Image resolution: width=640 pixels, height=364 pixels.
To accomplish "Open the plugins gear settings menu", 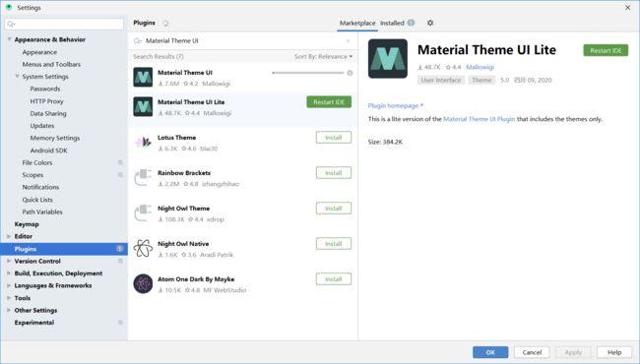I will [x=430, y=23].
